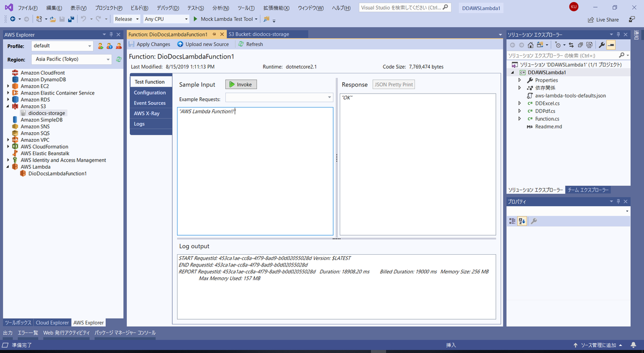Viewport: 644px width, 353px height.
Task: Click the edit account profile icon
Action: [109, 46]
